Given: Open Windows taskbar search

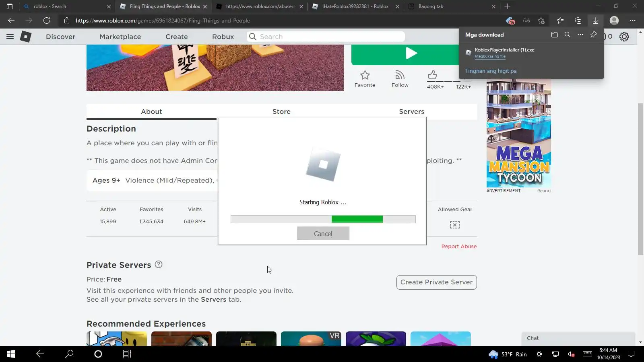Looking at the screenshot, I should [x=69, y=354].
